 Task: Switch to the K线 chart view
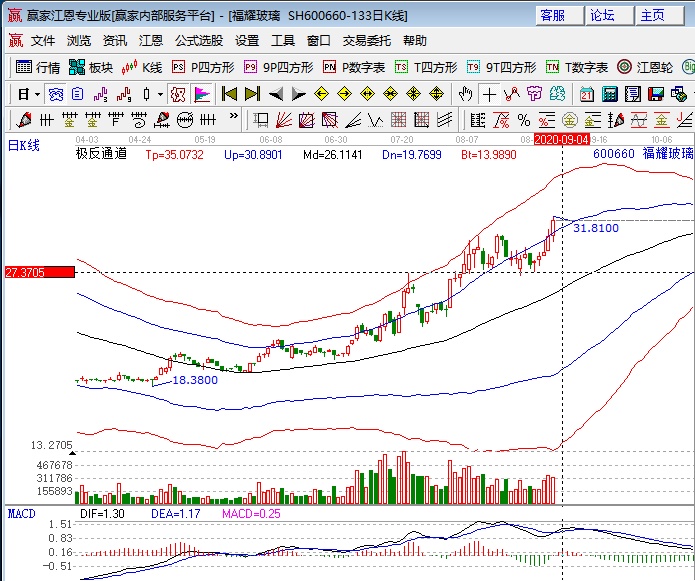(142, 67)
